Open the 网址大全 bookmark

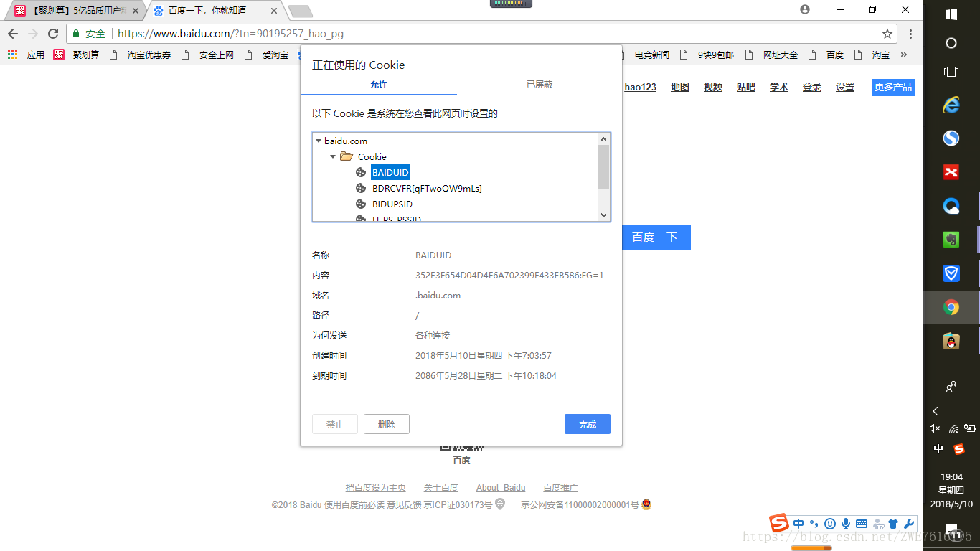click(772, 55)
